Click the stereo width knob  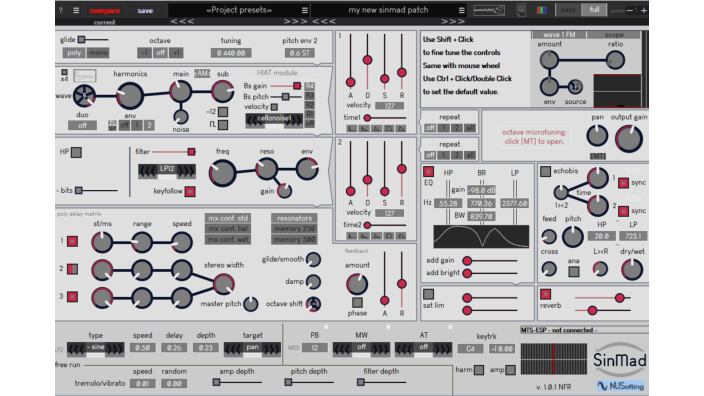224,284
